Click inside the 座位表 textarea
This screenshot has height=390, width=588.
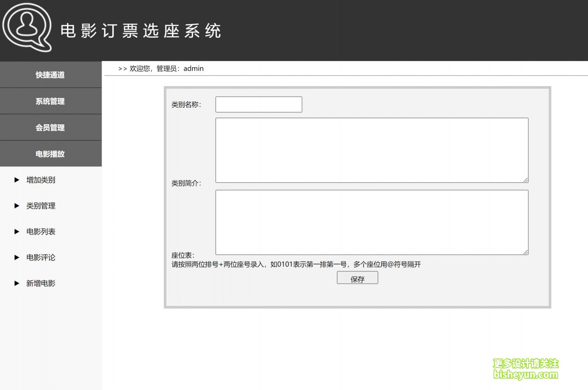coord(372,222)
